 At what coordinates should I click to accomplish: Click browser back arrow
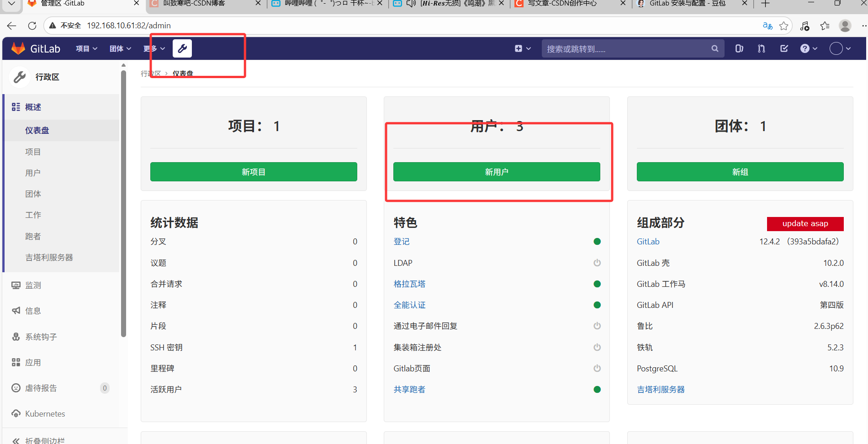coord(12,26)
